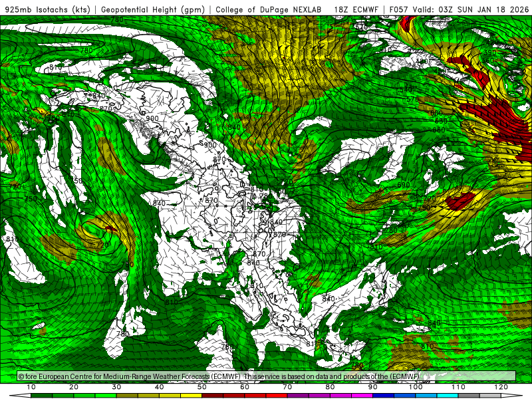Select the 'College of DuPage NEXLAB' header text
The image size is (532, 399).
tap(268, 9)
